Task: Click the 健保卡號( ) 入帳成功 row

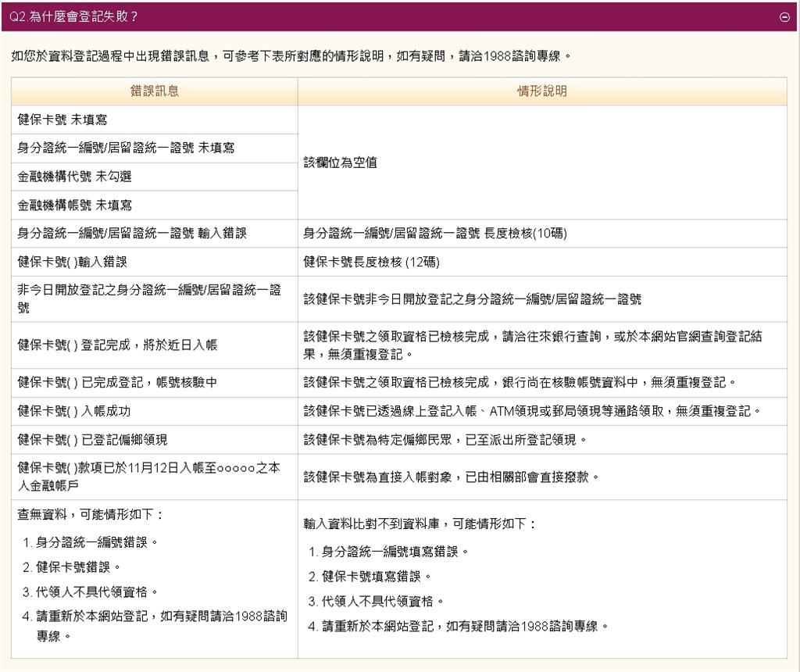Action: [73, 411]
